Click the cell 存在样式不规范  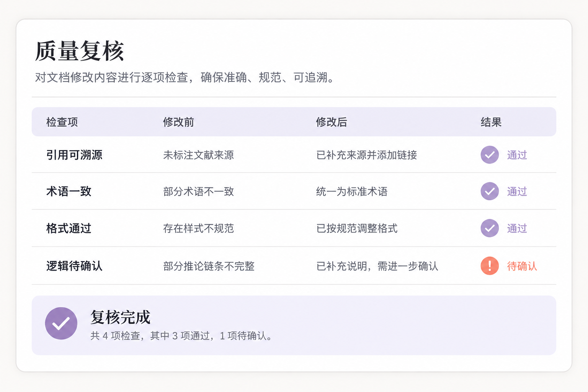pos(198,229)
